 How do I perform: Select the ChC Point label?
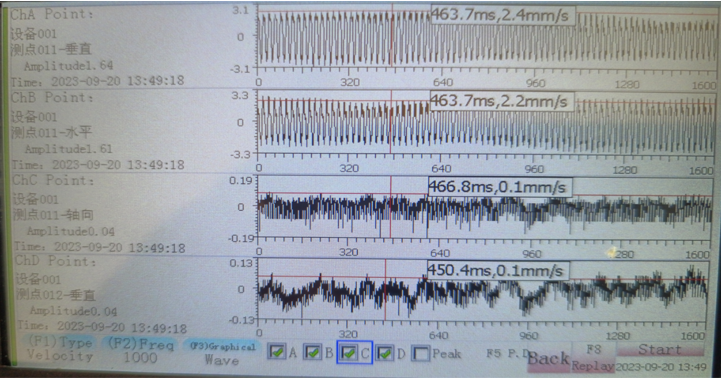click(x=52, y=180)
